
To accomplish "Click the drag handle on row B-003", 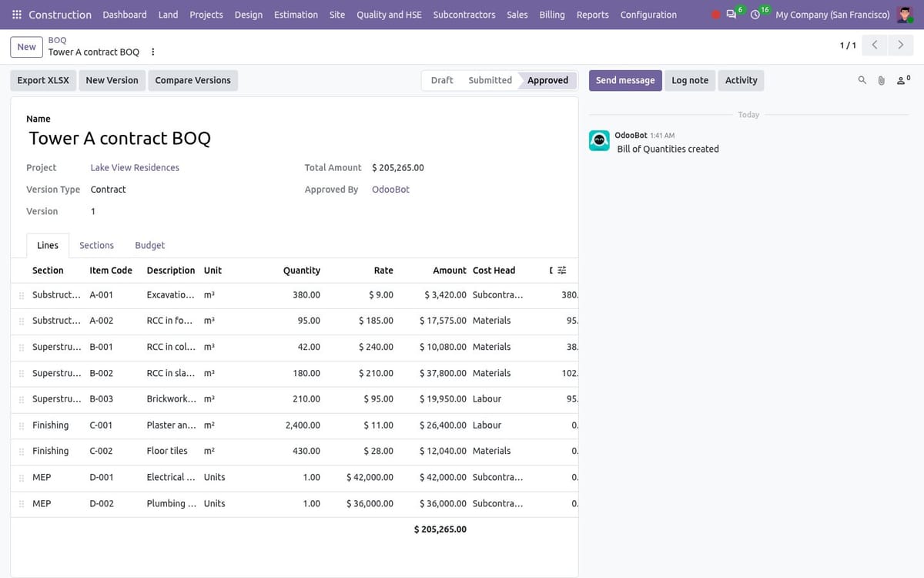I will [x=22, y=399].
